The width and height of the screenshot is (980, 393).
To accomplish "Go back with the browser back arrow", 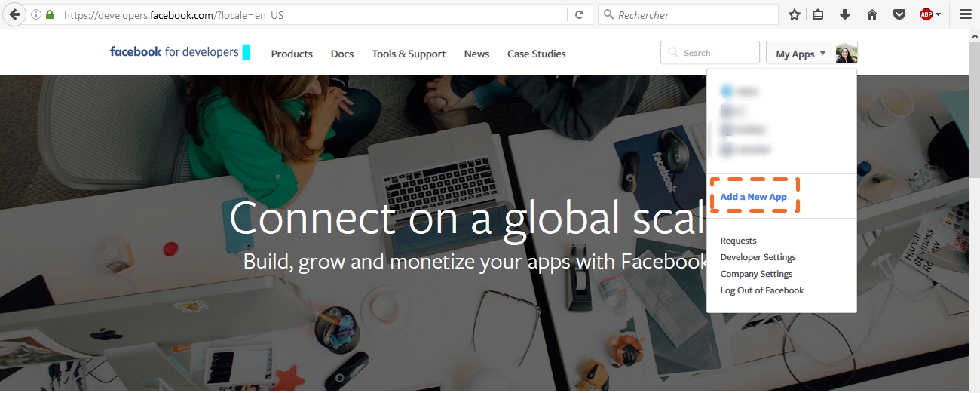I will coord(14,14).
